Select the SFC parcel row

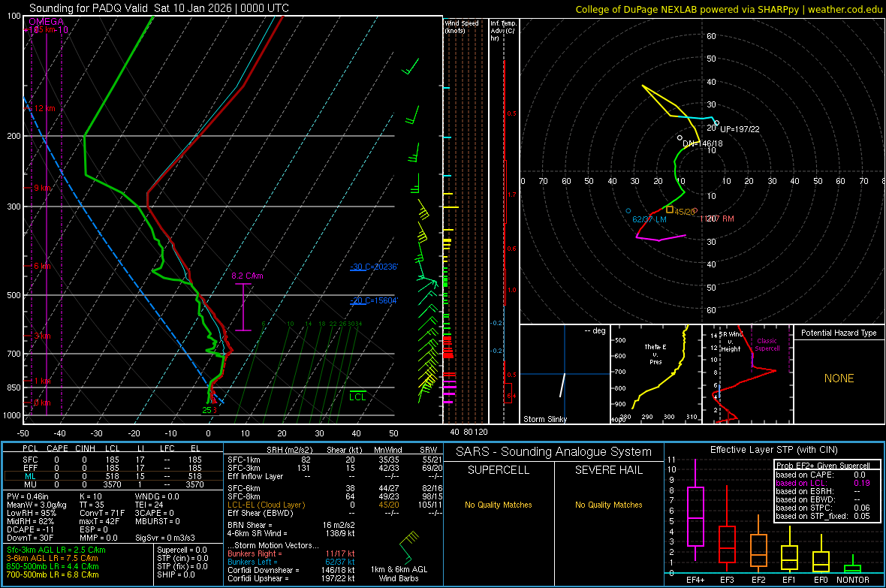(x=113, y=460)
